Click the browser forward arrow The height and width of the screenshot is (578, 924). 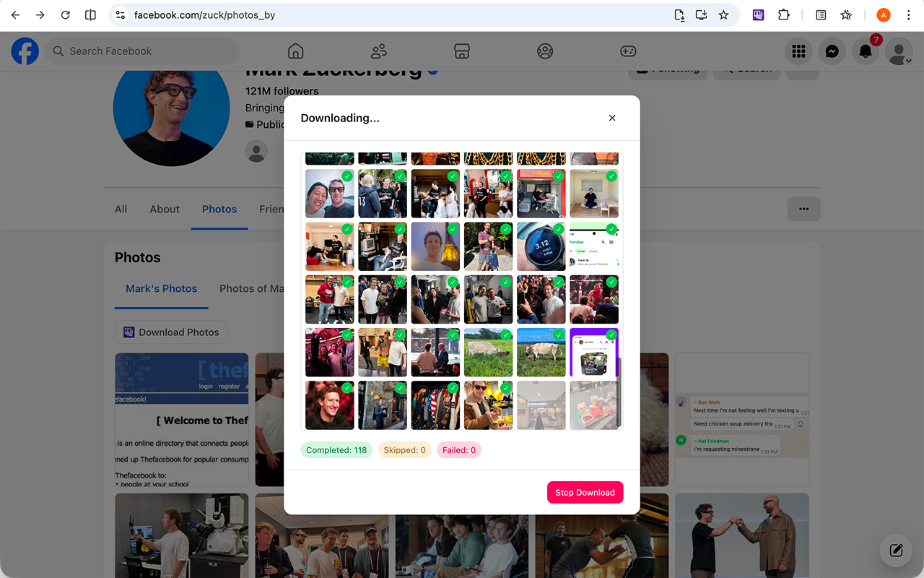[40, 14]
